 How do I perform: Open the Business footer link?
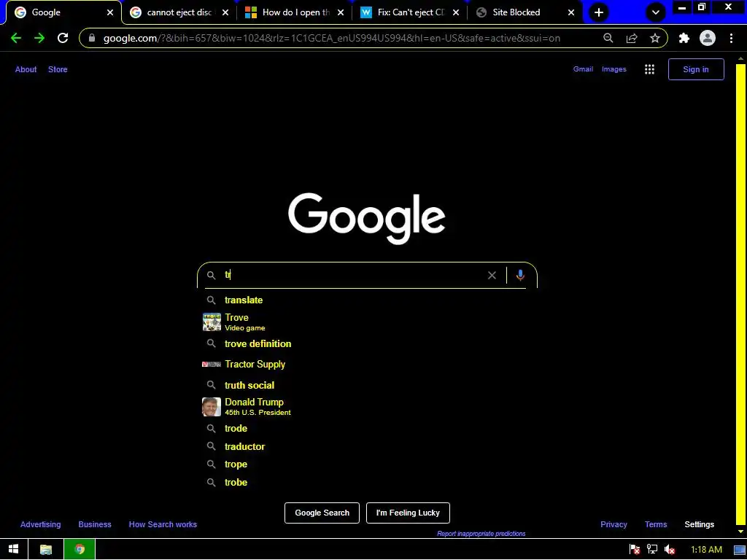[95, 524]
